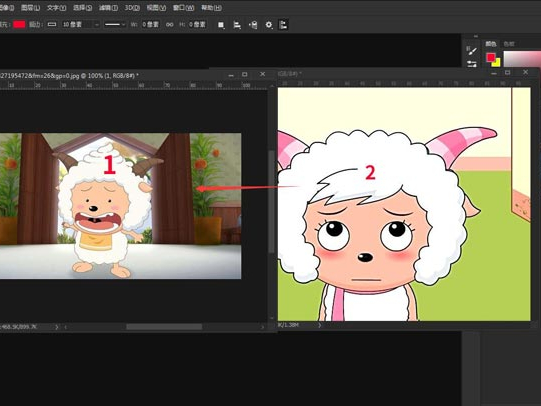Image resolution: width=541 pixels, height=406 pixels.
Task: Expand status bar info arrow in left document
Action: [57, 327]
